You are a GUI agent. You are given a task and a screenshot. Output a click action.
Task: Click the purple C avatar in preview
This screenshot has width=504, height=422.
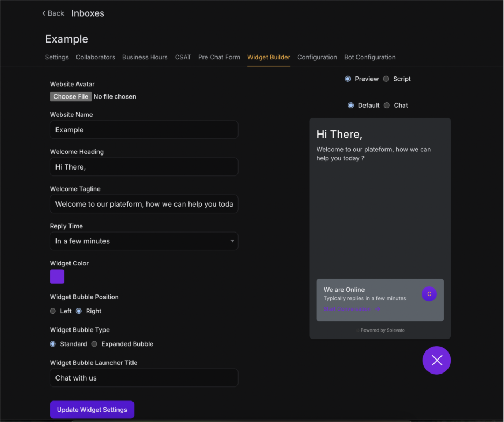coord(429,294)
